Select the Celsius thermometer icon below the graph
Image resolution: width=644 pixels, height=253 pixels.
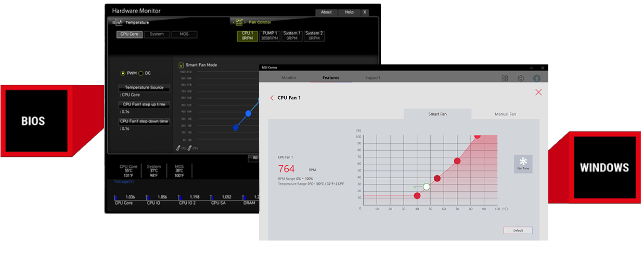tap(178, 148)
